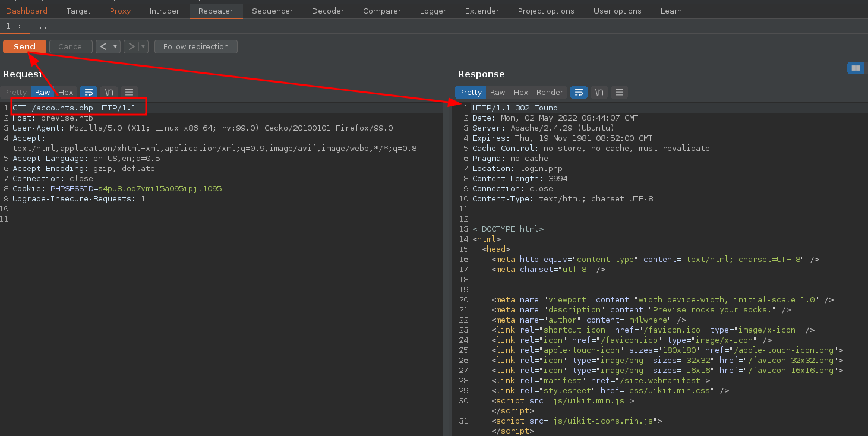Toggle non-printable characters in Request
868x436 pixels.
(x=109, y=92)
